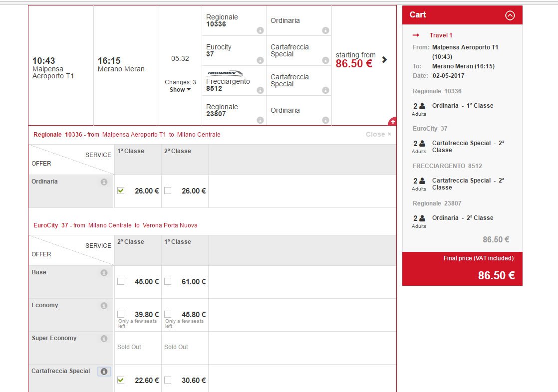558x392 pixels.
Task: Expand Show changes dropdown
Action: point(180,90)
